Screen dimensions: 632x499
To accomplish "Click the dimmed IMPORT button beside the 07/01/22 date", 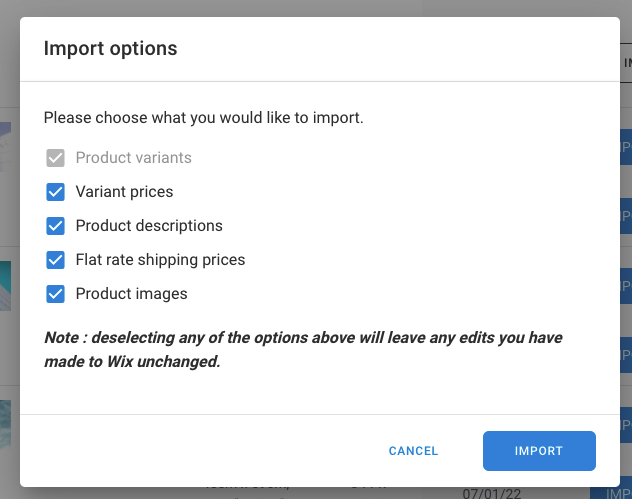I will 611,493.
